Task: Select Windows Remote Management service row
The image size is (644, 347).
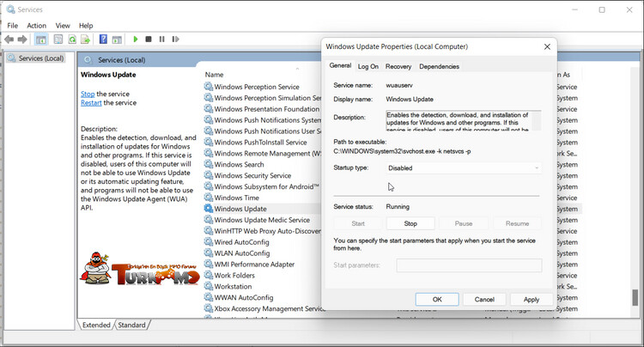Action: click(x=262, y=153)
